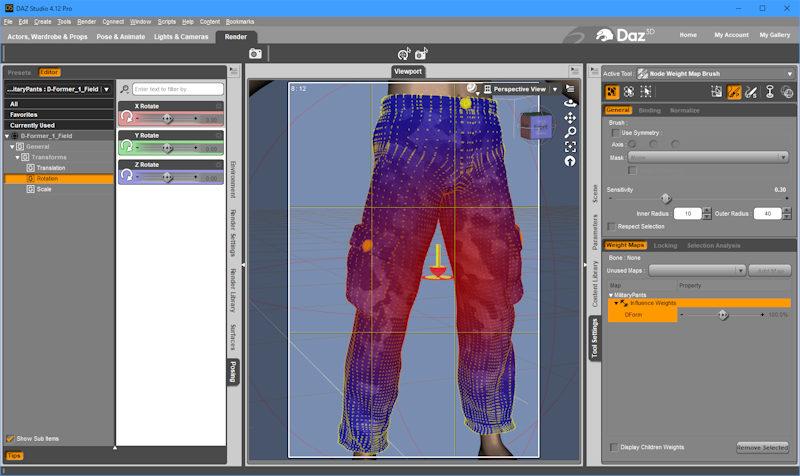Select the lasso selection mode icon

(629, 92)
